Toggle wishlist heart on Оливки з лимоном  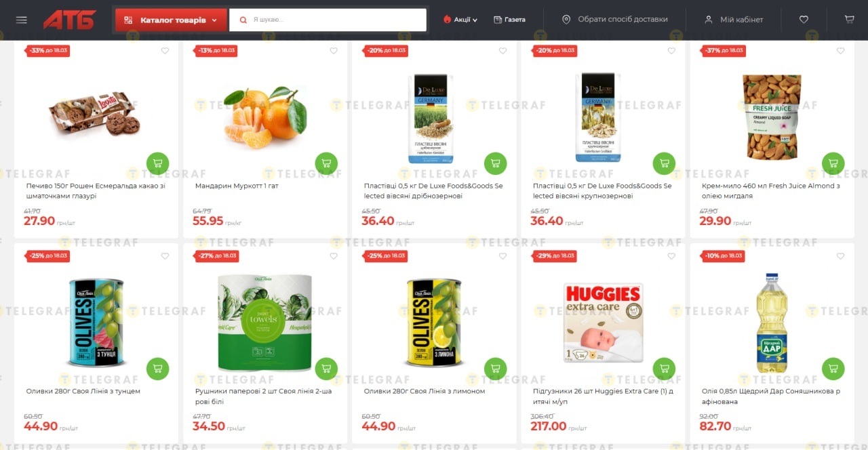point(502,256)
